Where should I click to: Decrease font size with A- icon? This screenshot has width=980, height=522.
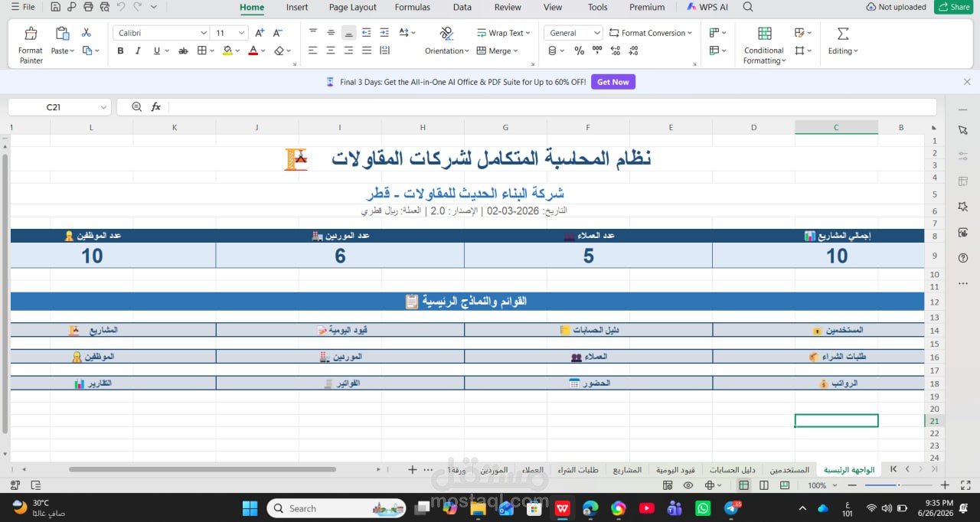[x=277, y=33]
